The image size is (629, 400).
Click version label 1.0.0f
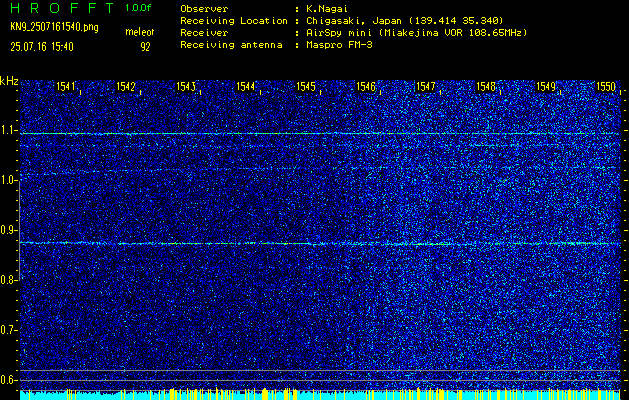point(138,8)
